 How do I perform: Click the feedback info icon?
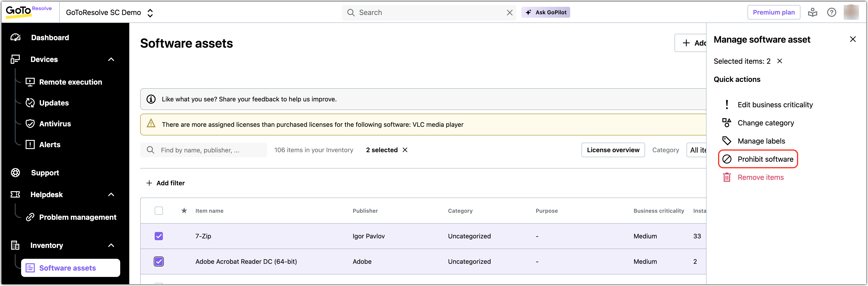(x=151, y=99)
